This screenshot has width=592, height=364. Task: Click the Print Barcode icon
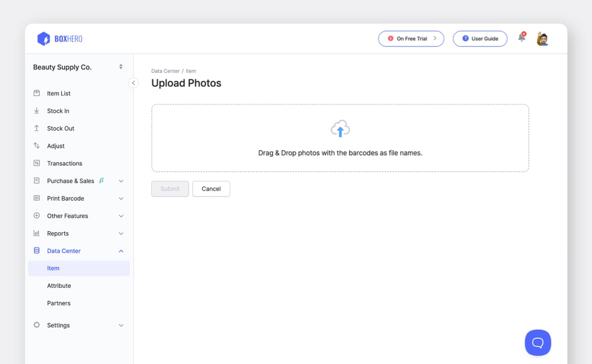(37, 198)
